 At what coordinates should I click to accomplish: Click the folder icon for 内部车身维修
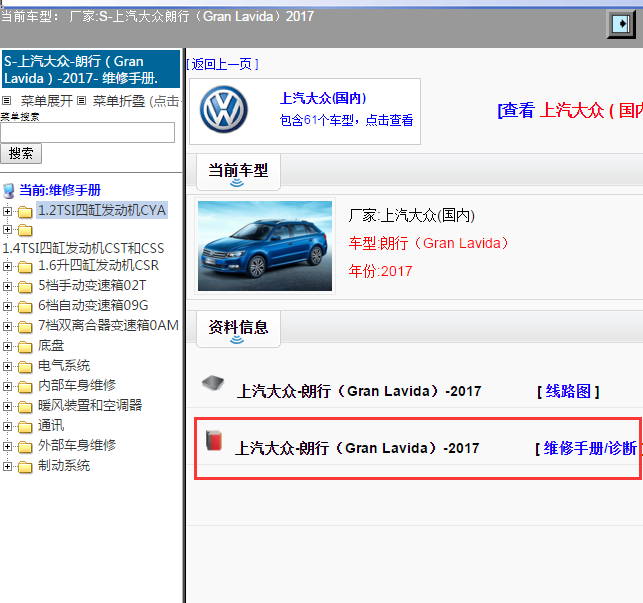click(x=25, y=387)
